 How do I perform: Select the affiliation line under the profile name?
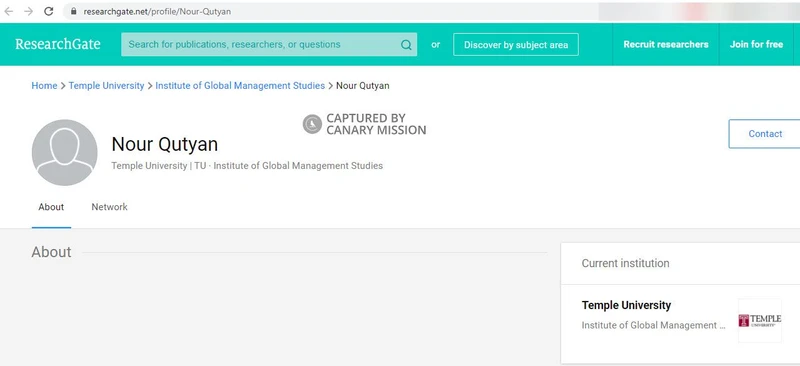click(247, 166)
